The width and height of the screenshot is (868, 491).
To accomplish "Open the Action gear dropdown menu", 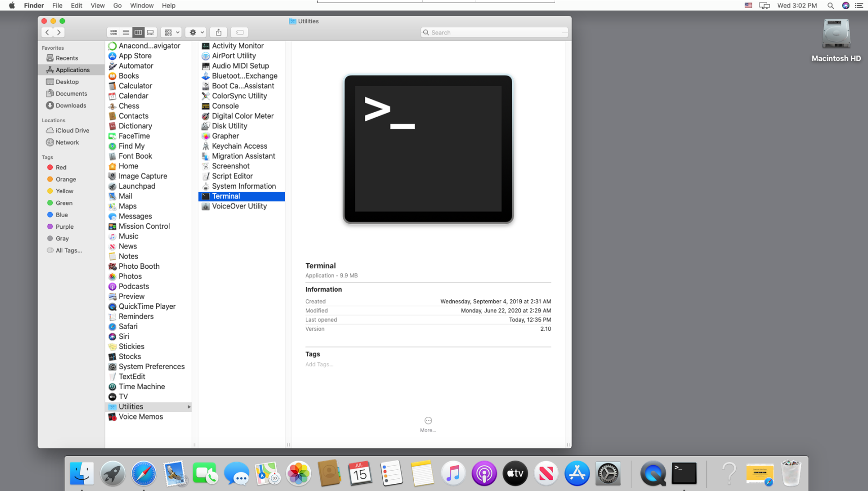I will (196, 32).
